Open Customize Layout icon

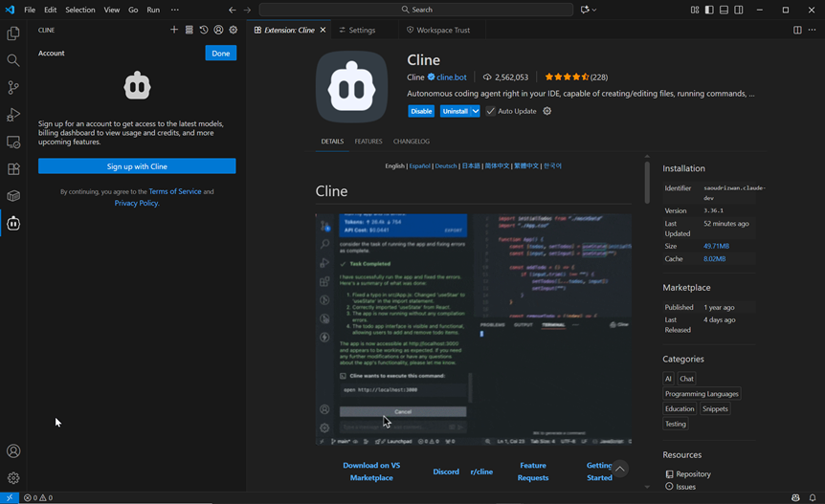[695, 10]
